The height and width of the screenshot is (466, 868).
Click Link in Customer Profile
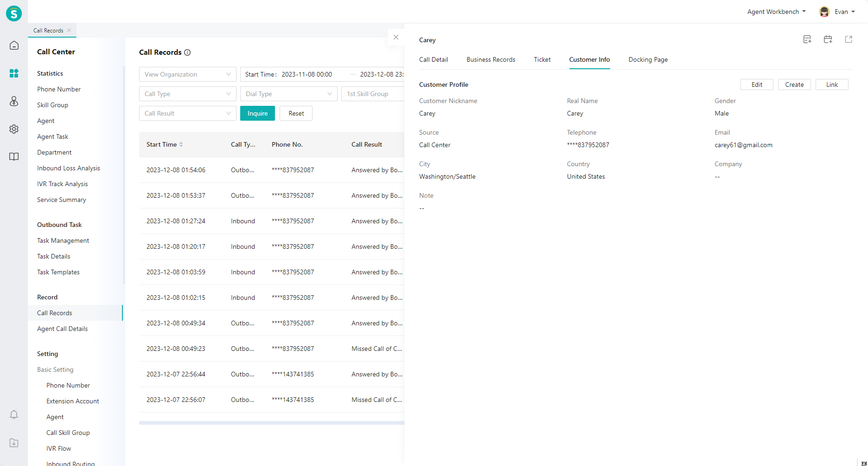832,84
